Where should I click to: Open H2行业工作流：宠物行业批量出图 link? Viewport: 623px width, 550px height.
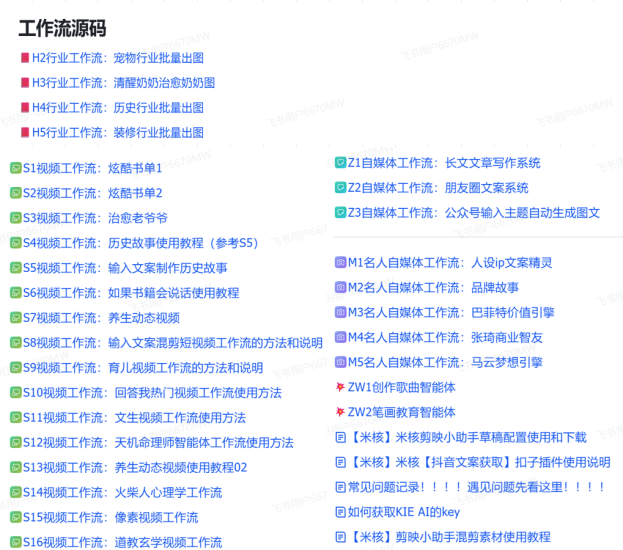point(118,58)
